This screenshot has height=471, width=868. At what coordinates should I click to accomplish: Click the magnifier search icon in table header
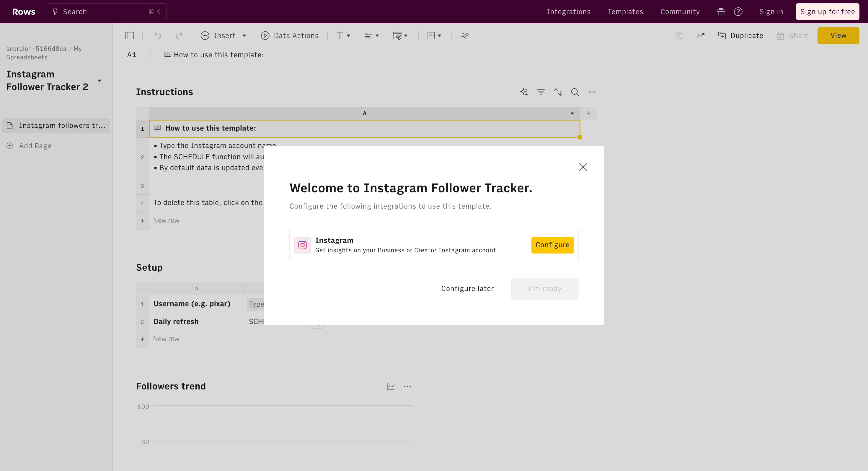point(575,92)
